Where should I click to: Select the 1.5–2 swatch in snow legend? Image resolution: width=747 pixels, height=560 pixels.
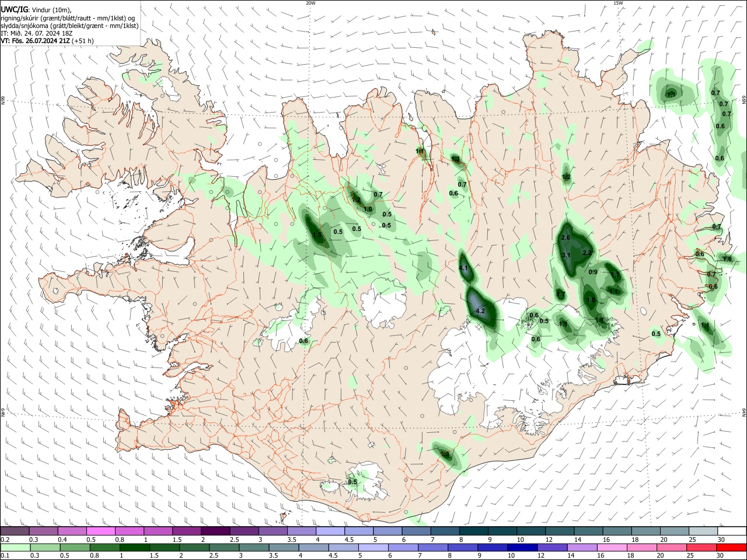(x=187, y=531)
